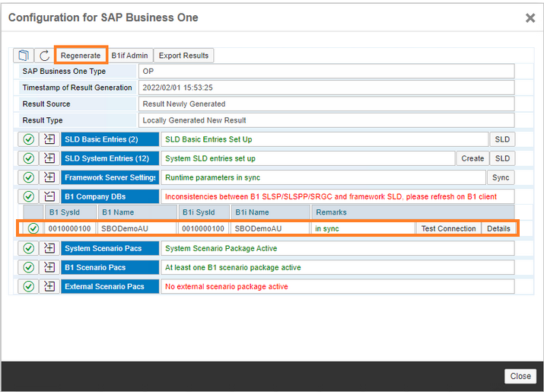Click SLD button in SLD System Entries row
Viewport: 544px width, 392px height.
(x=502, y=158)
